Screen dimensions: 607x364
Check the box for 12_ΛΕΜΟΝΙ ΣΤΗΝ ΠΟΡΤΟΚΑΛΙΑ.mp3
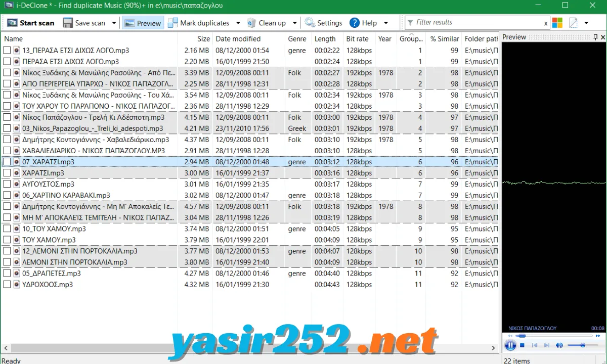pyautogui.click(x=7, y=251)
